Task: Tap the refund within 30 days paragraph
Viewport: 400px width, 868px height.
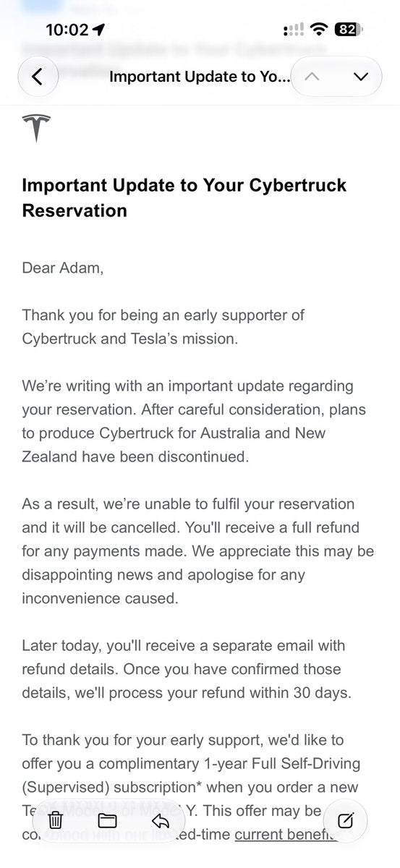Action: 187,668
